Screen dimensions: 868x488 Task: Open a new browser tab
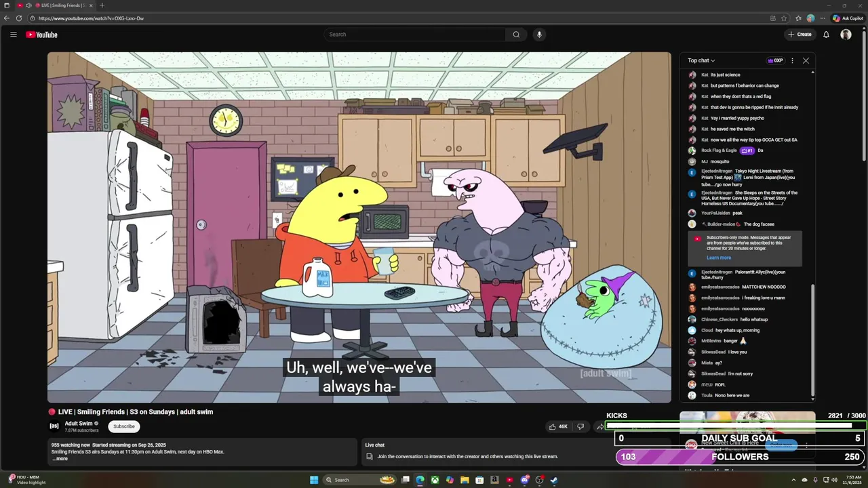coord(102,5)
